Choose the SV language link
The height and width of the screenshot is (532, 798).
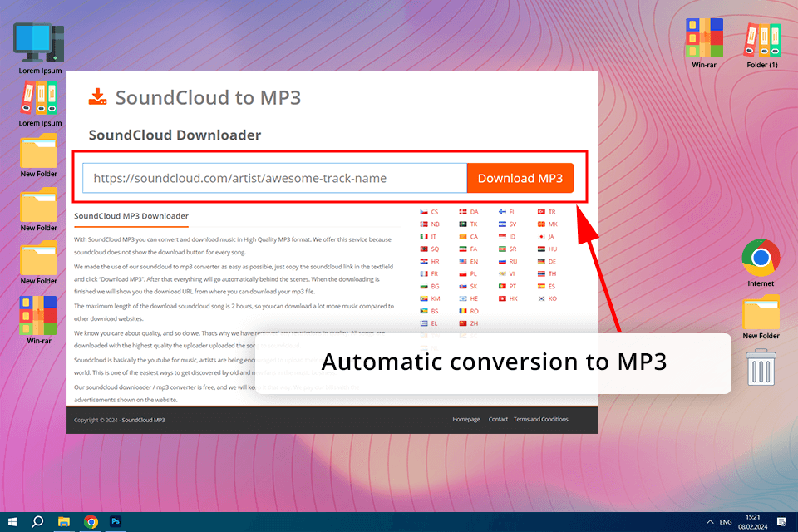(513, 224)
